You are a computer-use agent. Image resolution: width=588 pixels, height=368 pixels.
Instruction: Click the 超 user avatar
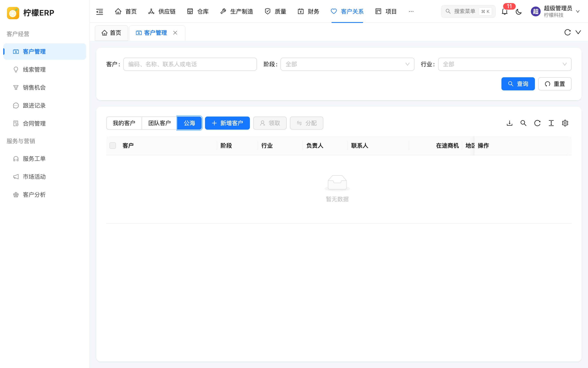[536, 11]
